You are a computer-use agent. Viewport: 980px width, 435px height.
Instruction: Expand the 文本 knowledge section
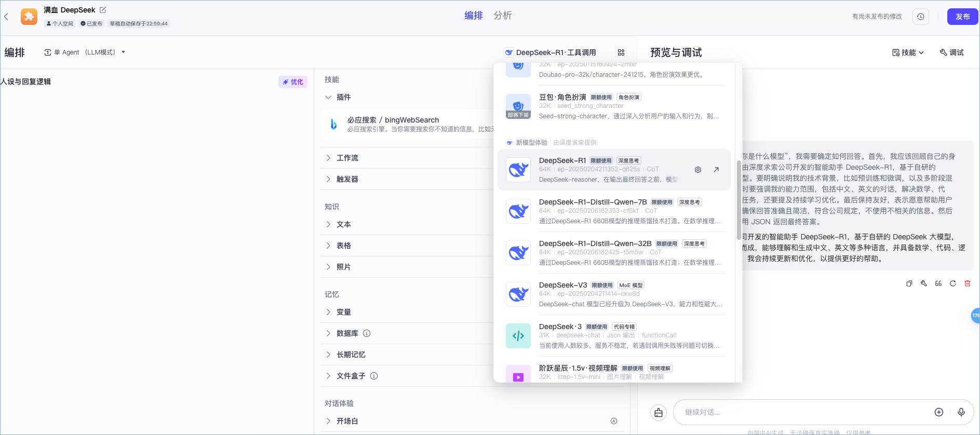pyautogui.click(x=328, y=224)
